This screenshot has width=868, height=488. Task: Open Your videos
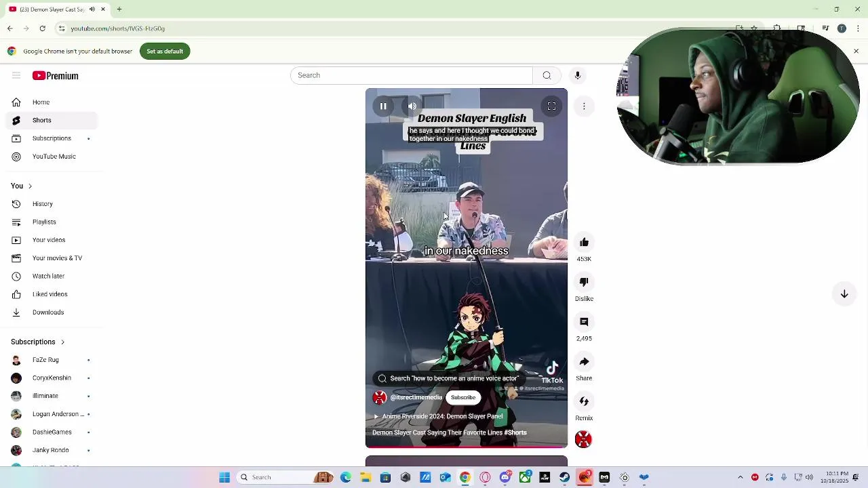click(52, 240)
